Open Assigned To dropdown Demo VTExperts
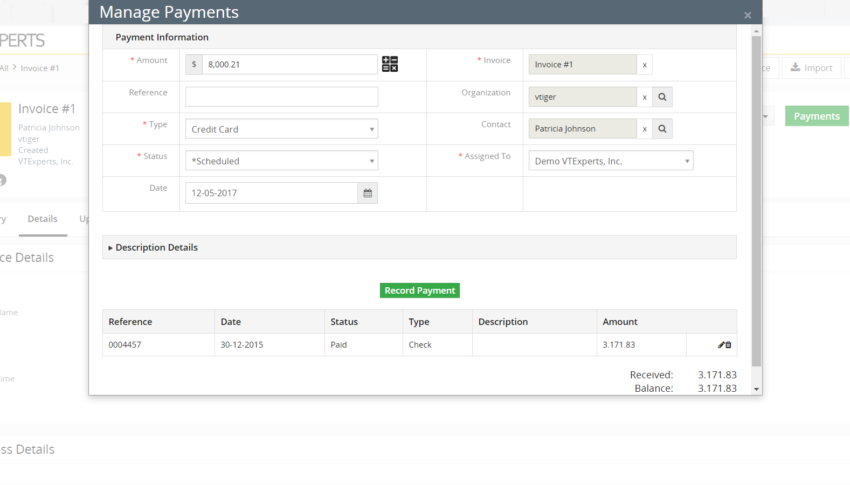Viewport: 850px width, 485px height. [x=611, y=161]
